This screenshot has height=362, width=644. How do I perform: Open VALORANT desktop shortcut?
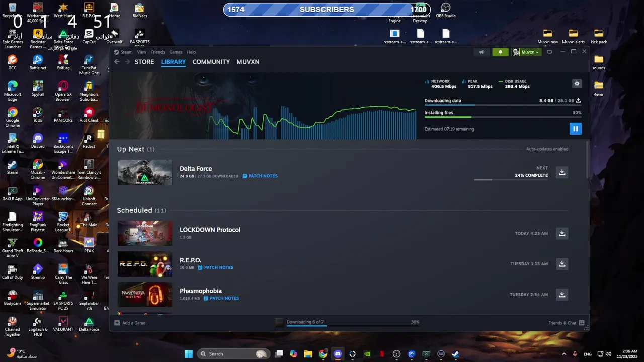tap(63, 324)
